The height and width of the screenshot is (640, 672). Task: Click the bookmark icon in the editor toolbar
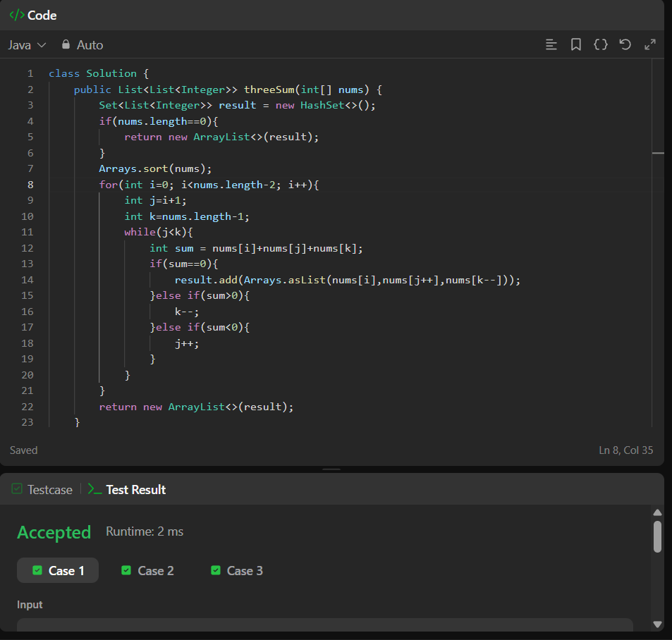(576, 44)
